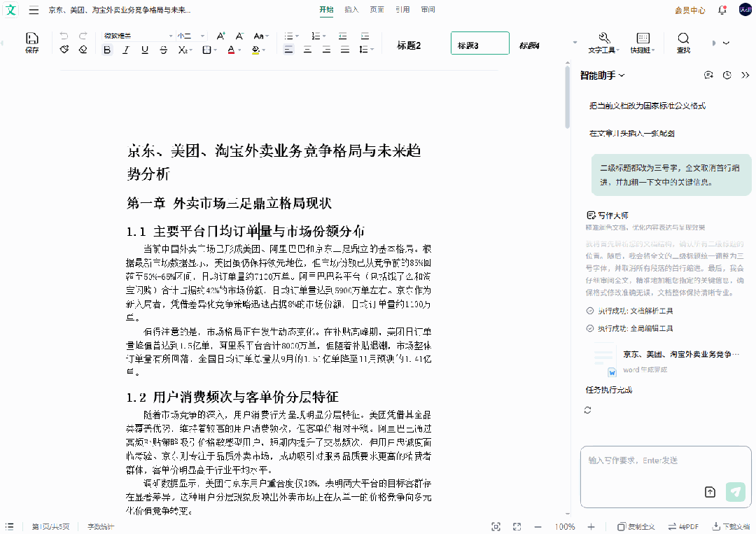Screen dimensions: 756x534
Task: Open the Find (查找) search tool
Action: 683,42
